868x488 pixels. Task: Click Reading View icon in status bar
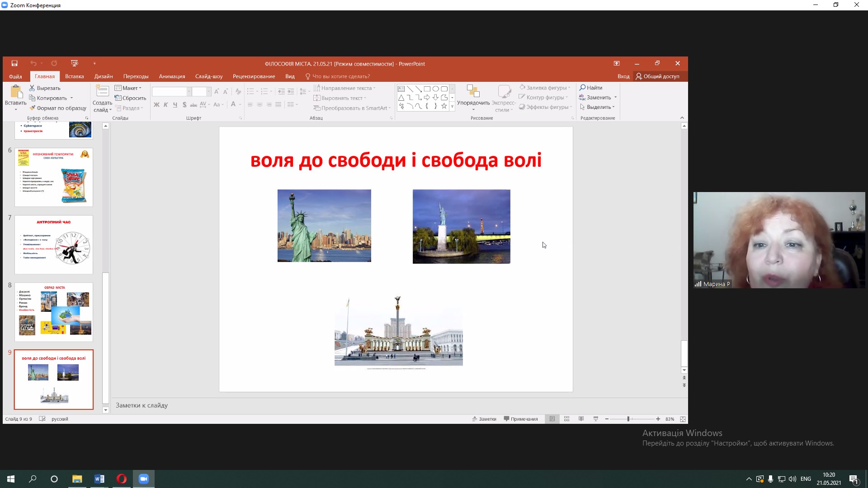click(581, 419)
